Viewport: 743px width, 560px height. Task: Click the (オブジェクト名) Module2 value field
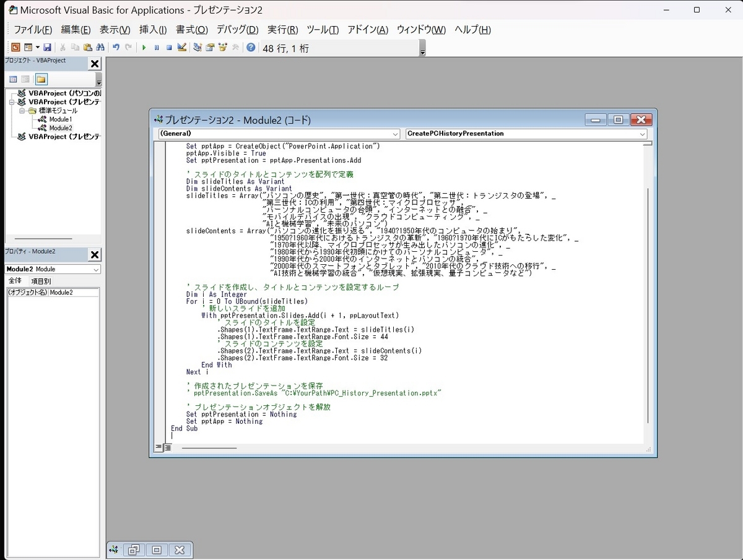pyautogui.click(x=73, y=292)
